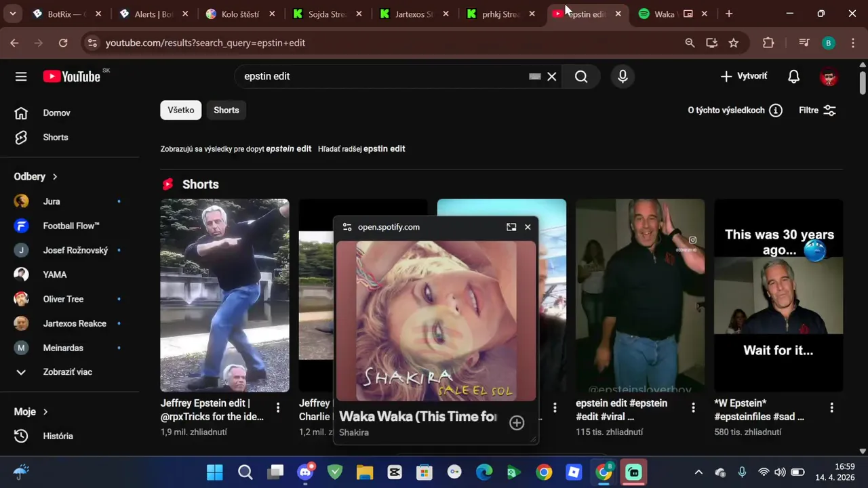
Task: Open Filtre search filters
Action: 817,110
